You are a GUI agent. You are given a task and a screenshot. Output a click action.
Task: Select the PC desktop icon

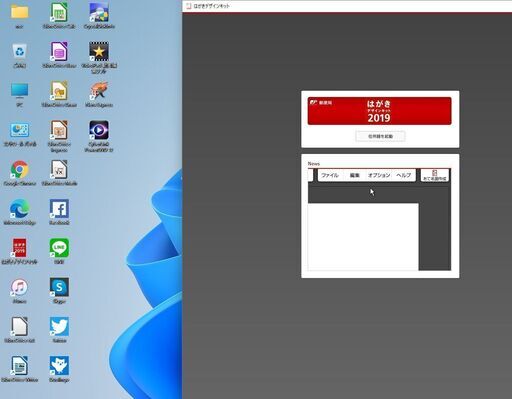[x=20, y=95]
